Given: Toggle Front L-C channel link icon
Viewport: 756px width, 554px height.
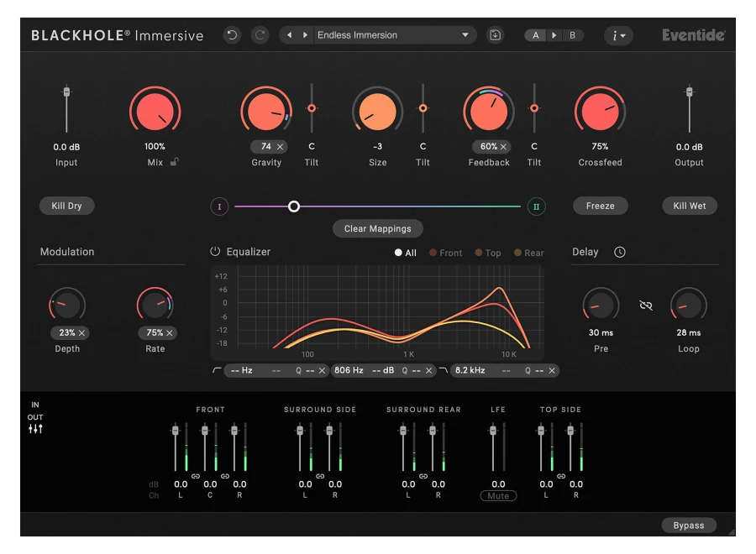Looking at the screenshot, I should coord(195,476).
